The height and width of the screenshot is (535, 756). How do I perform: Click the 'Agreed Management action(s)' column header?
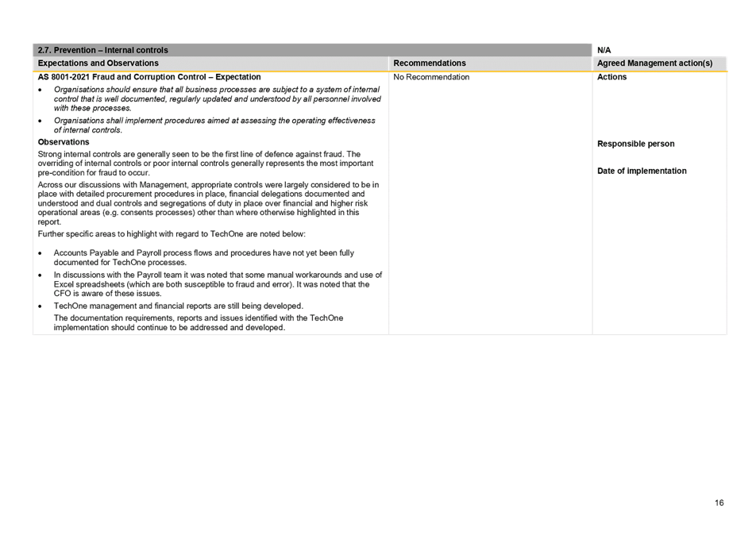pyautogui.click(x=654, y=64)
